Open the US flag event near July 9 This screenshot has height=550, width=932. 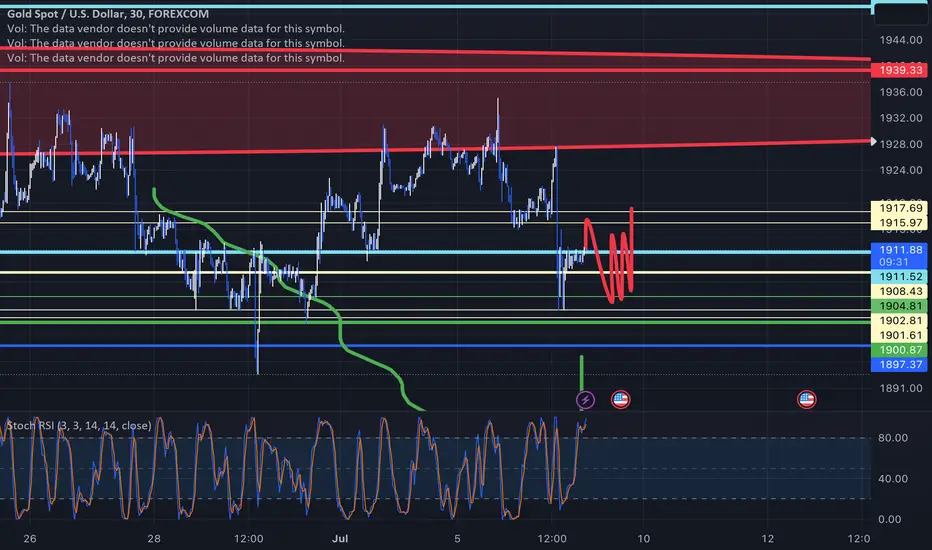click(621, 400)
